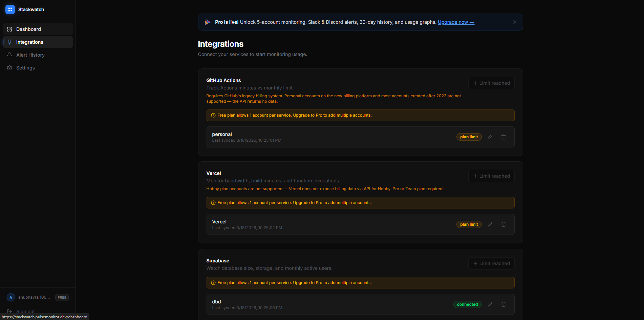Select the Alert History bell icon
Viewport: 644px width, 320px height.
9,55
